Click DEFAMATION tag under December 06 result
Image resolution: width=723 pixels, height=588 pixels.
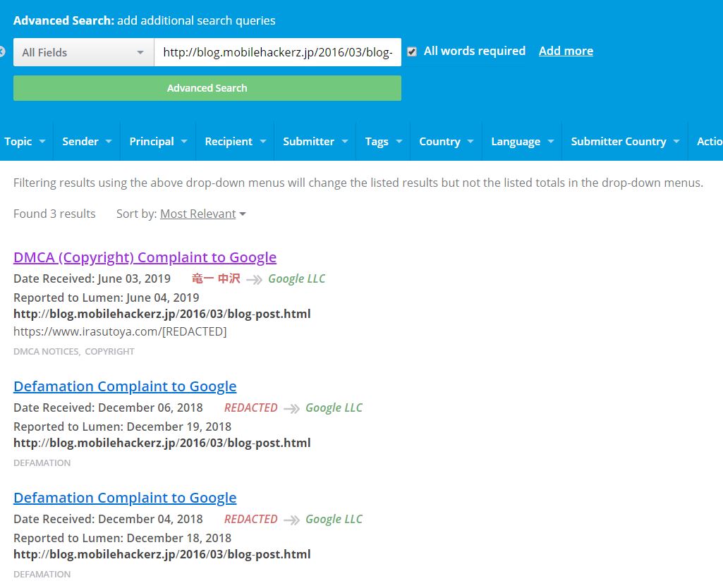tap(42, 463)
